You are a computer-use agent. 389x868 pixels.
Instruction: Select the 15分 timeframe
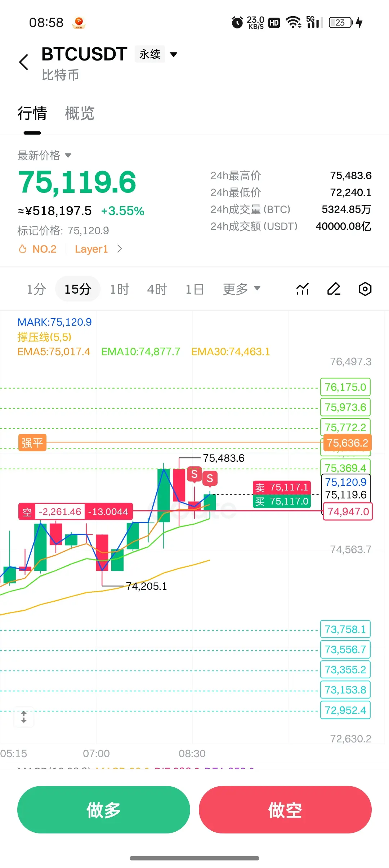point(78,289)
